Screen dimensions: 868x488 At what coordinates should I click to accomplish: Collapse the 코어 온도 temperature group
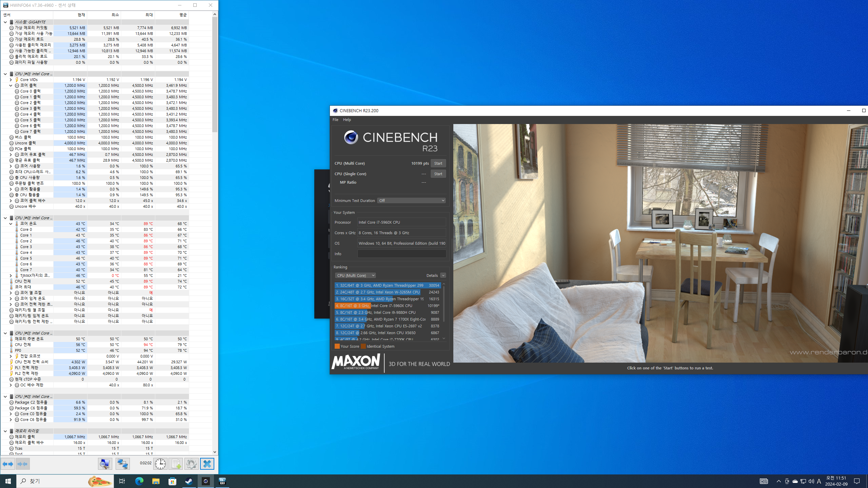[x=11, y=224]
